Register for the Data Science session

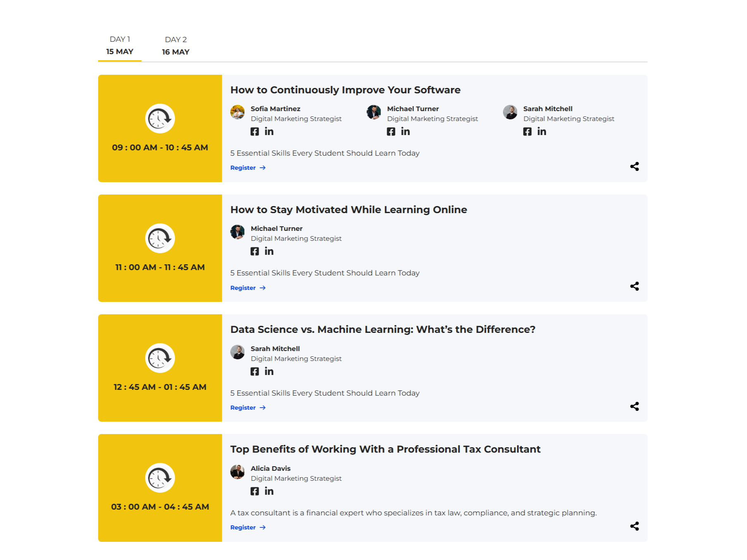click(x=248, y=408)
